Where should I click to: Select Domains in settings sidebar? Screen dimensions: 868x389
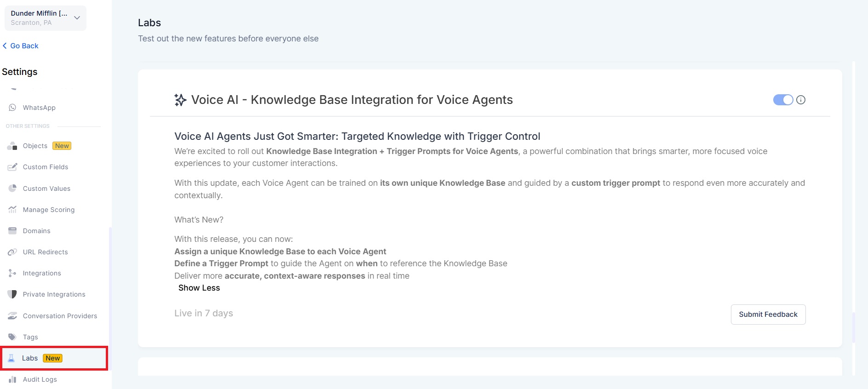click(x=36, y=231)
